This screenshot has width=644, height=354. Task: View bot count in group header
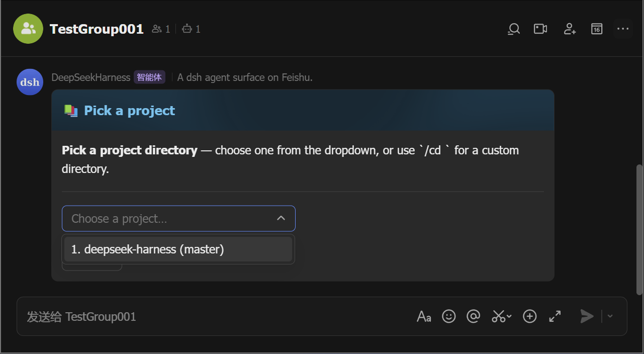tap(192, 29)
